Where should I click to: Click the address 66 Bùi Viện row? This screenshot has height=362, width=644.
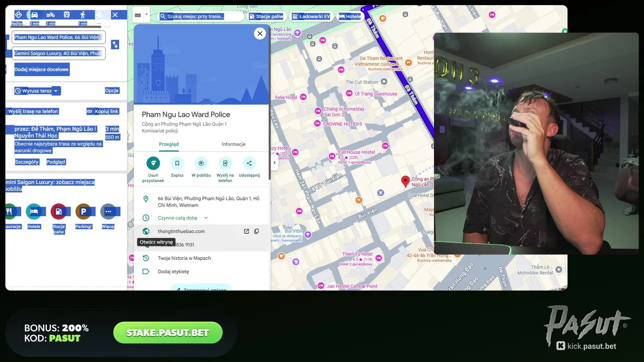click(201, 202)
